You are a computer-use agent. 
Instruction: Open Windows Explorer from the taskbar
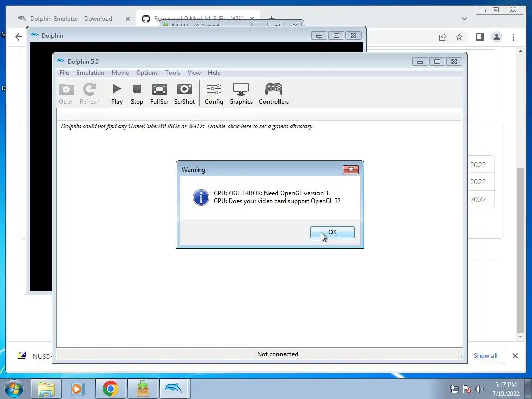(x=46, y=389)
